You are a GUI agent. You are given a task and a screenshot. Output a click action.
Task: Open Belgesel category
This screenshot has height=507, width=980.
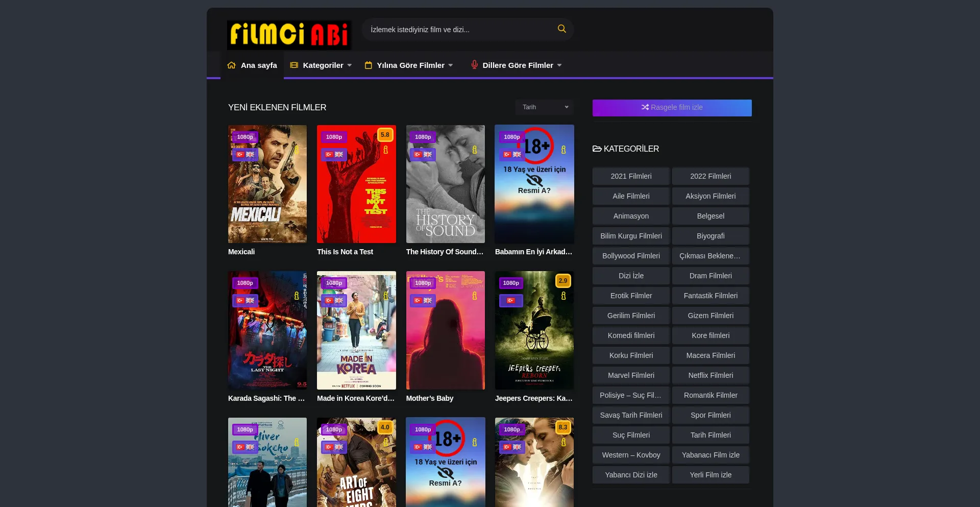tap(710, 216)
